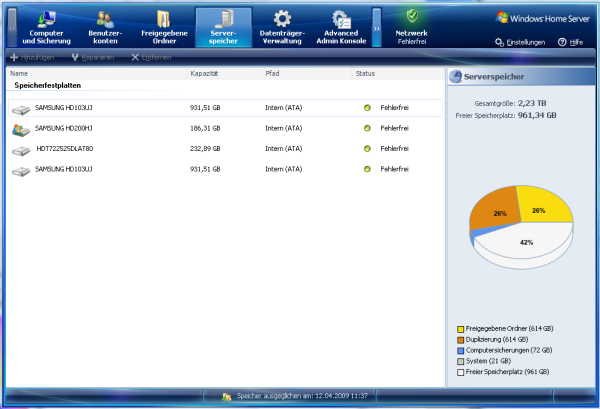Open the Benutzerkonten tab
The image size is (600, 409).
(x=105, y=27)
